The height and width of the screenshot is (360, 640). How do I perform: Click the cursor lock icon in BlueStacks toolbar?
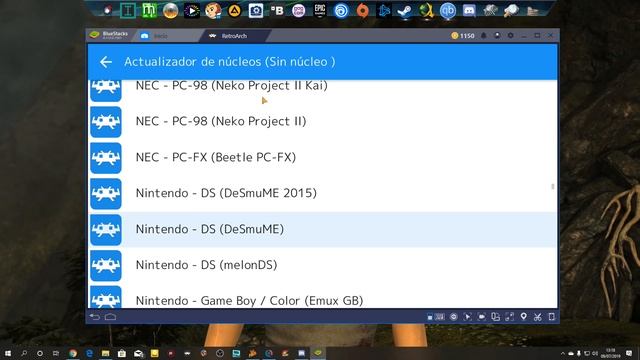coord(468,317)
